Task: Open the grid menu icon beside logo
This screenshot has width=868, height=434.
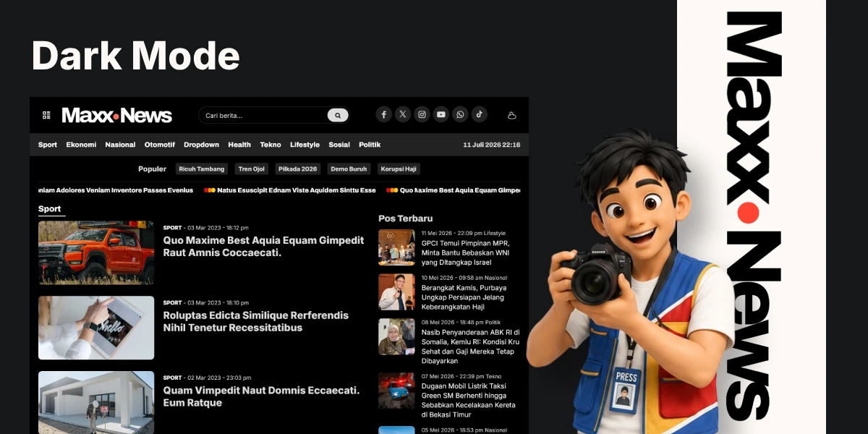Action: pos(46,115)
